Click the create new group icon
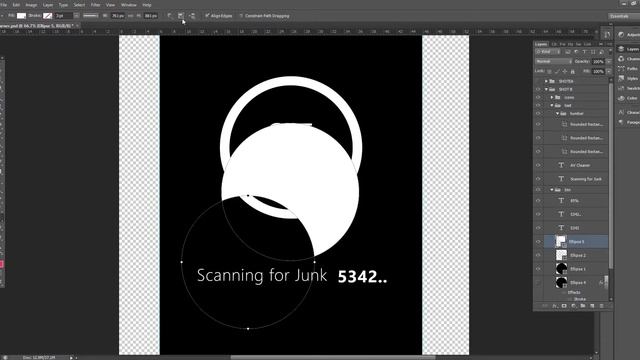Screen dimensions: 640x360 point(583,306)
